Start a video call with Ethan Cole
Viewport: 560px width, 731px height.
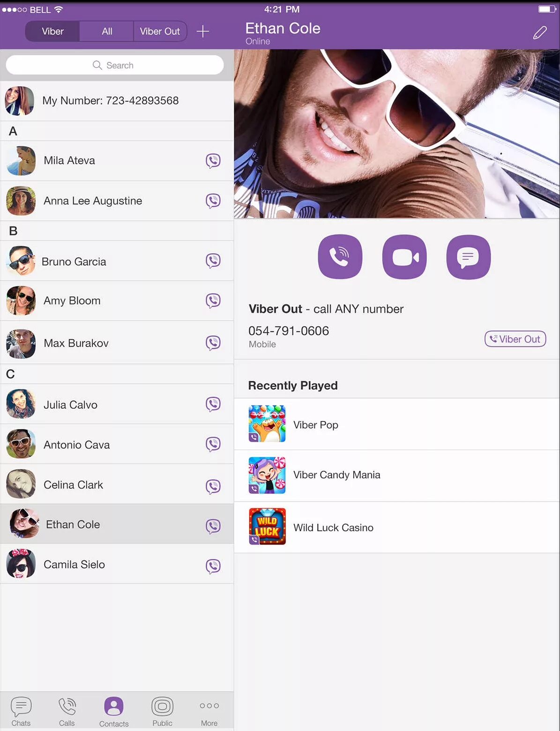(x=404, y=257)
